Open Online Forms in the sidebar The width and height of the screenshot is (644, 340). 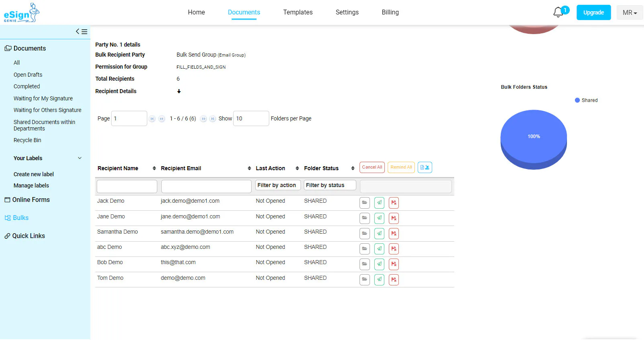[27, 200]
